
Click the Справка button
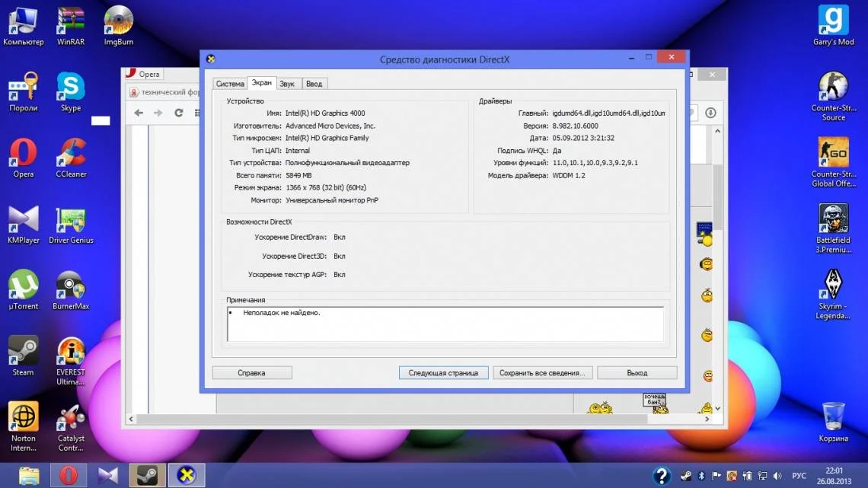(x=252, y=373)
